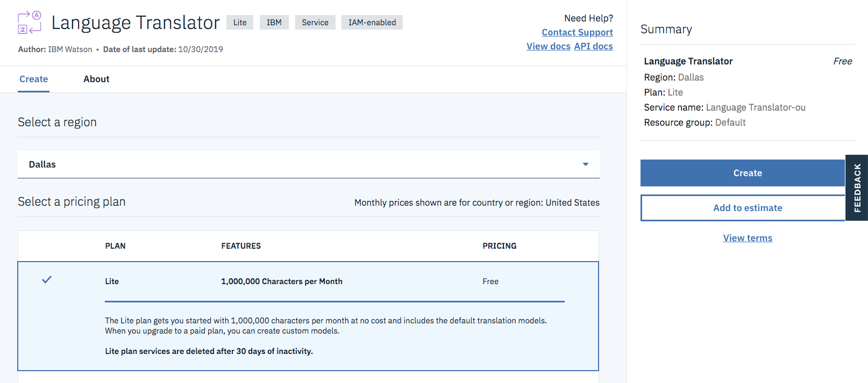Open the Contact Support link
Image resolution: width=868 pixels, height=383 pixels.
[x=577, y=32]
